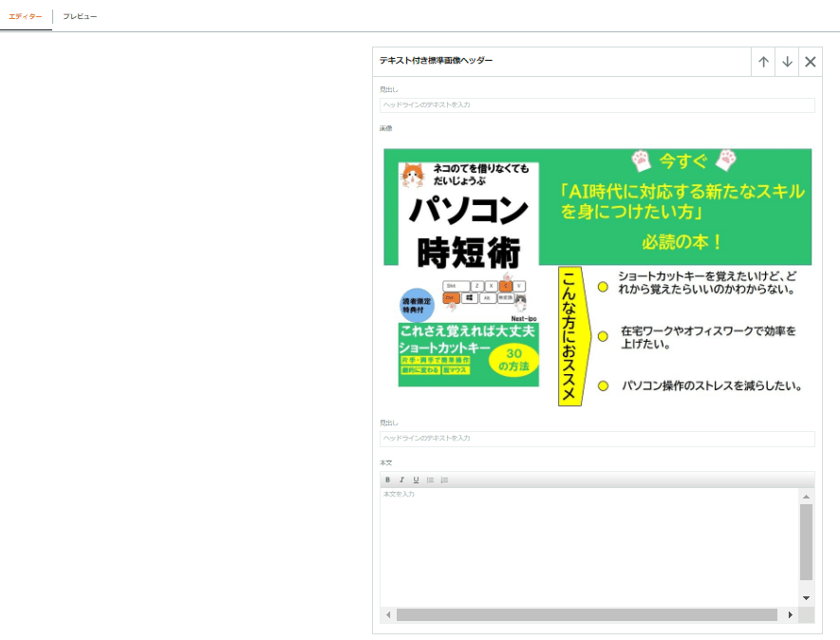The image size is (840, 640).
Task: Click the horizontal scrollbar left arrow
Action: point(388,614)
